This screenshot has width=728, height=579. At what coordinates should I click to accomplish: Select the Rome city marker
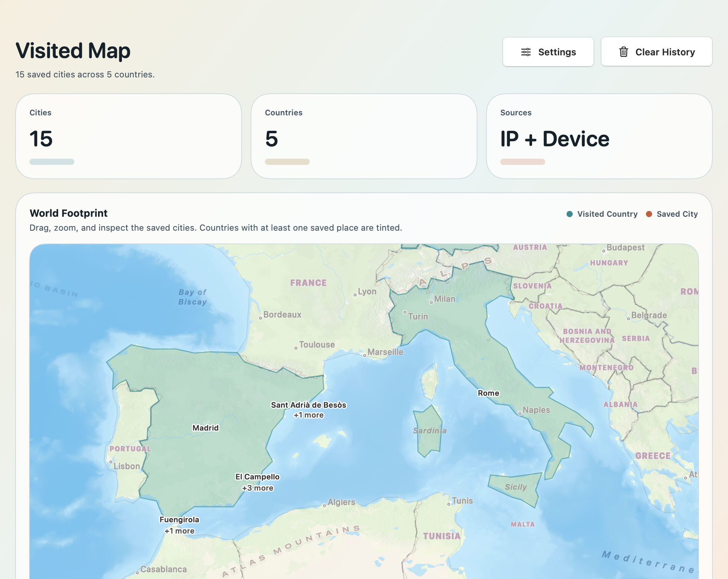coord(488,393)
